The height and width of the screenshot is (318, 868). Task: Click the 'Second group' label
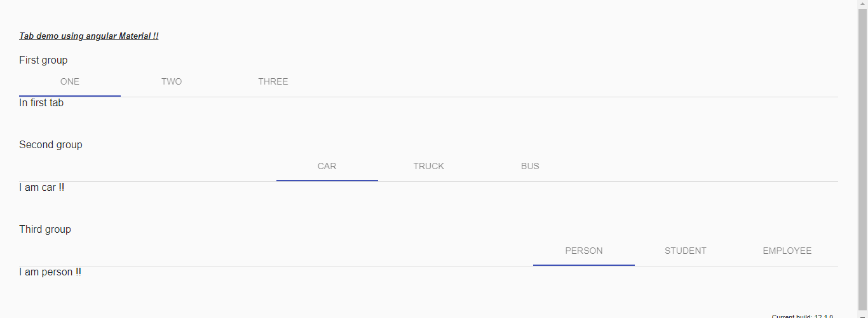pyautogui.click(x=51, y=145)
